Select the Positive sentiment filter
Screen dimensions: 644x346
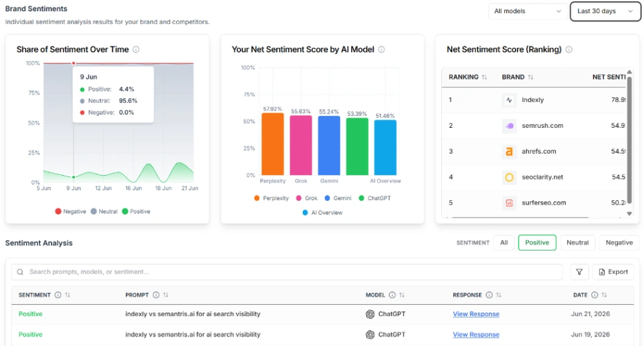[x=537, y=243]
